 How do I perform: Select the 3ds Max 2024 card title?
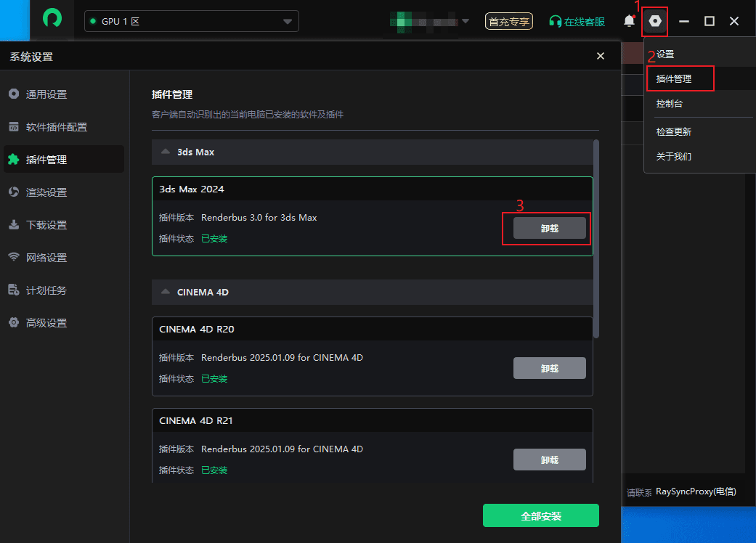[x=192, y=189]
